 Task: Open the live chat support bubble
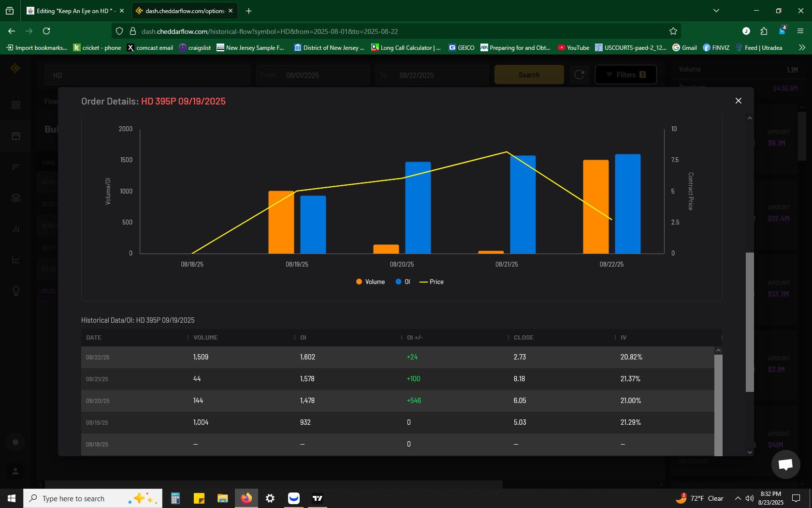pos(785,464)
